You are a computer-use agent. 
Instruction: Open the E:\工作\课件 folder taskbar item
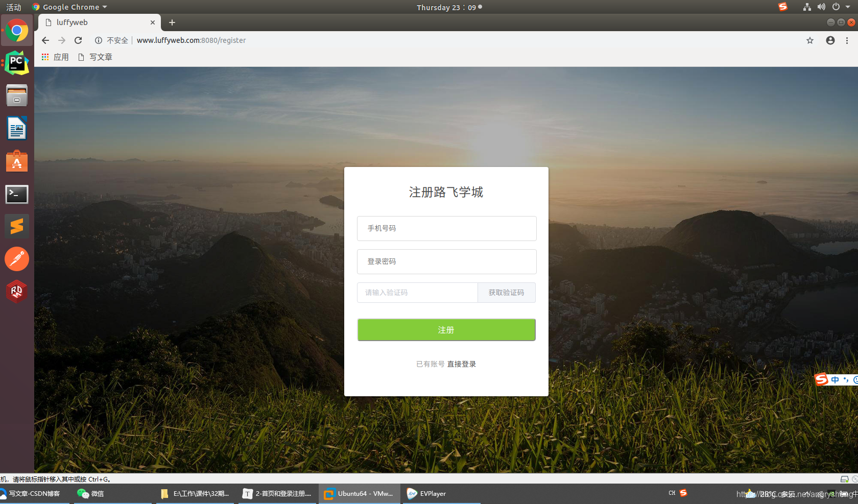(195, 494)
